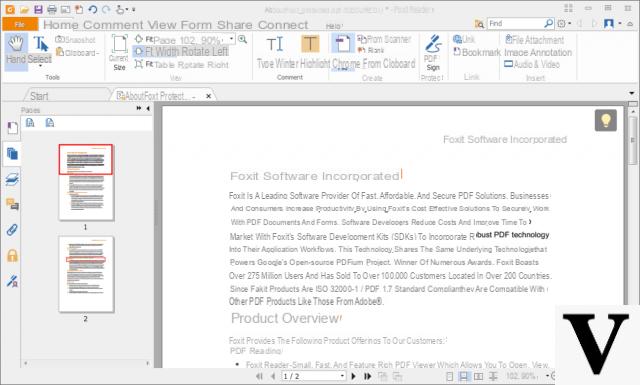The width and height of the screenshot is (640, 385).
Task: Go to the last page
Action: tap(367, 376)
